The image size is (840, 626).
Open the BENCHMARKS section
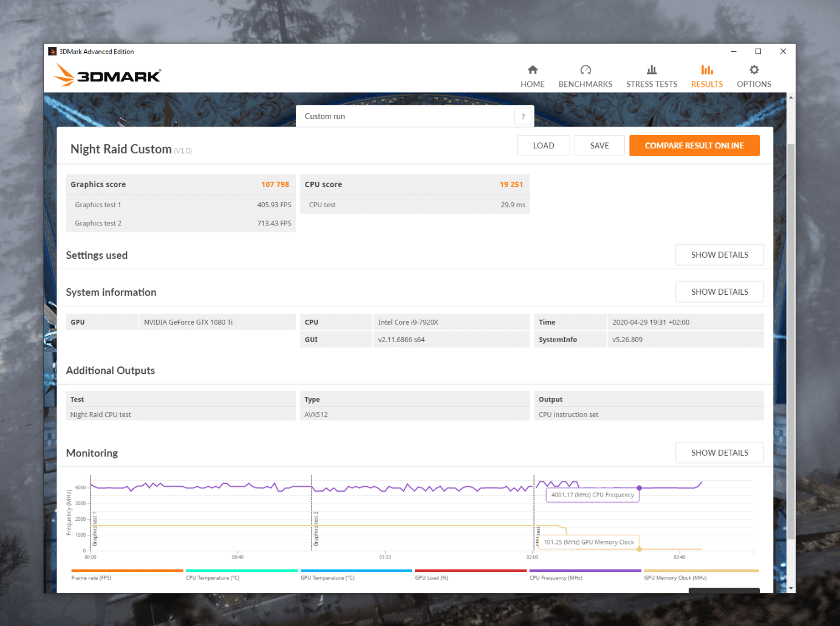point(585,77)
